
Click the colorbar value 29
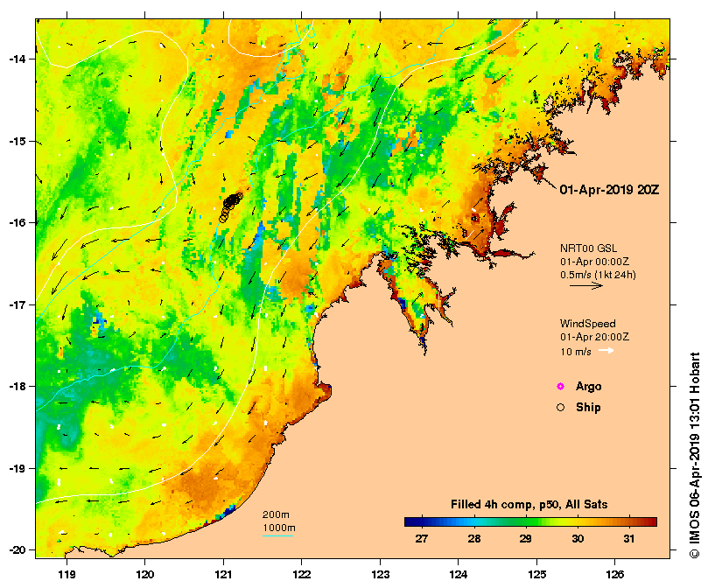click(x=525, y=538)
